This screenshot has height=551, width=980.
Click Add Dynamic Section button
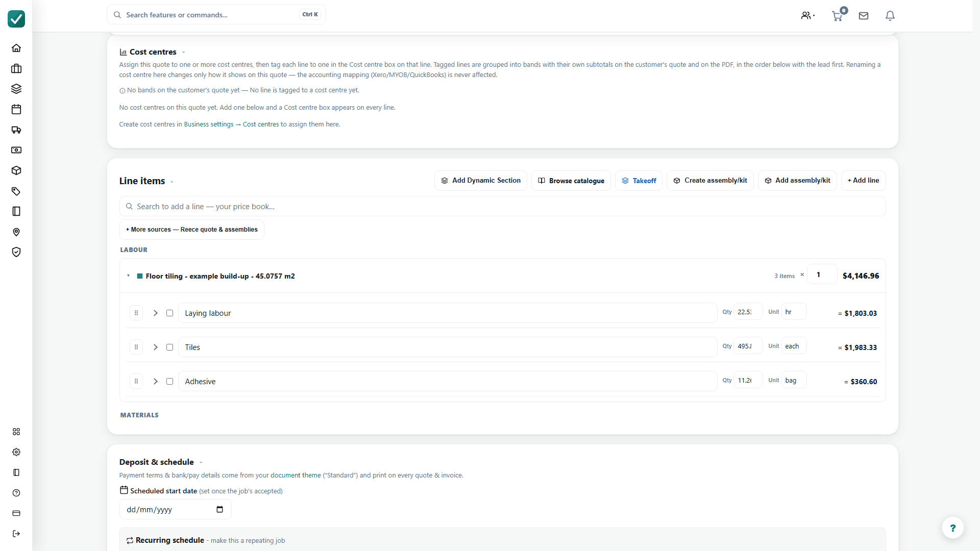point(481,181)
